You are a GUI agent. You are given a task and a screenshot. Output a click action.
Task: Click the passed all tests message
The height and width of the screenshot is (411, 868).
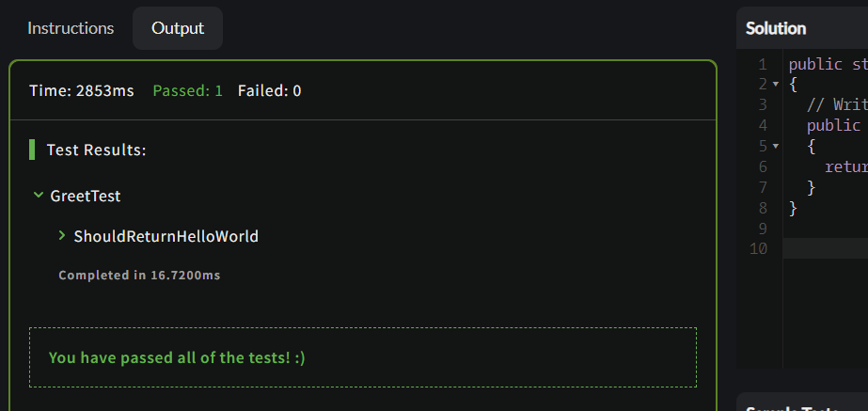(177, 357)
